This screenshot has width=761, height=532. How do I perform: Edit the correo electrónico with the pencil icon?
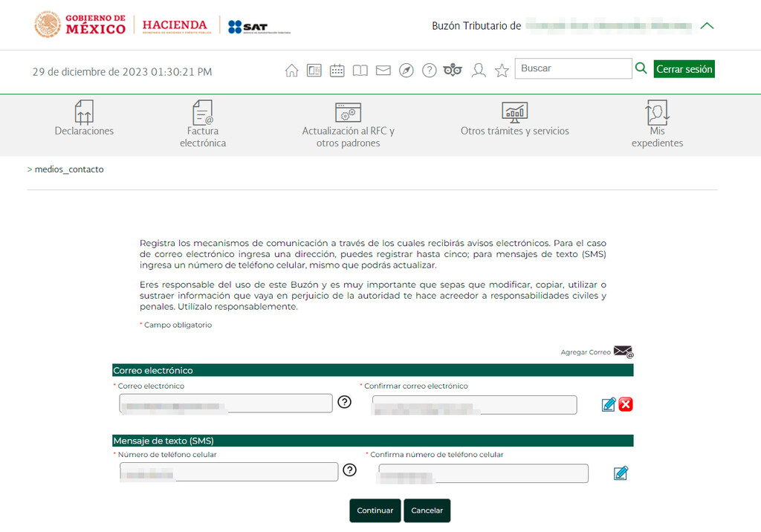[x=608, y=404]
